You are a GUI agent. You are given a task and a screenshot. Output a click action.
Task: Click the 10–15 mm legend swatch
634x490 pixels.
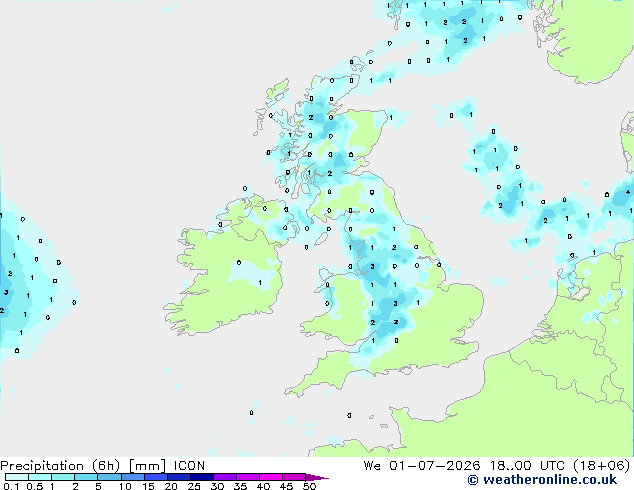point(132,477)
